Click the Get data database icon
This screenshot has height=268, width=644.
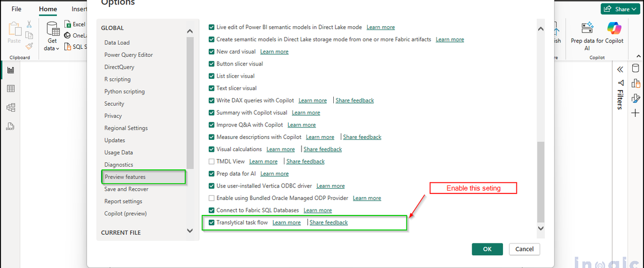(x=53, y=29)
